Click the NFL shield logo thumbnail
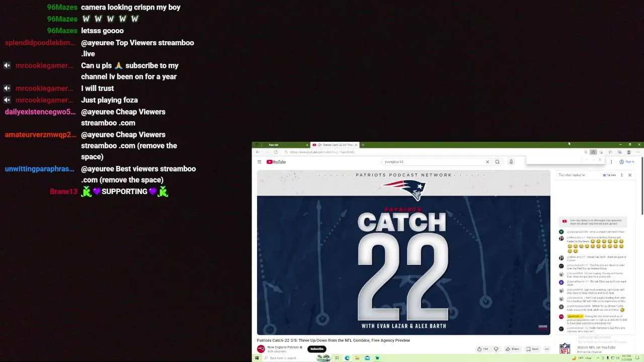Image resolution: width=644 pixels, height=362 pixels. [x=565, y=348]
